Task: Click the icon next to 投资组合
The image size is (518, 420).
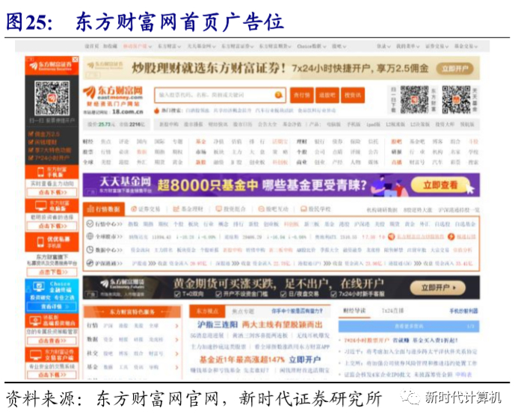Action: pos(219,209)
